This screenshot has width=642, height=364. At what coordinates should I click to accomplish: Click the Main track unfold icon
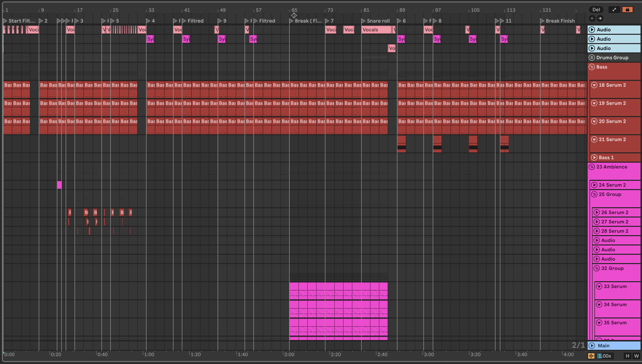coord(592,345)
